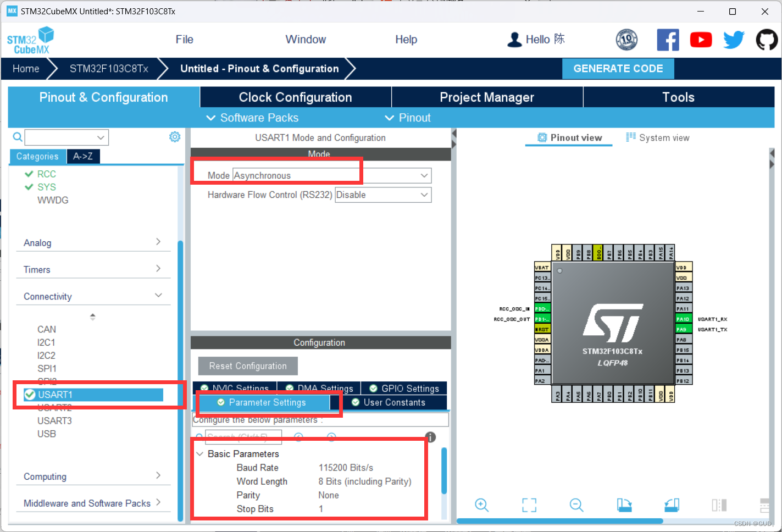Click the GENERATE CODE button
Image resolution: width=782 pixels, height=532 pixels.
coord(618,69)
